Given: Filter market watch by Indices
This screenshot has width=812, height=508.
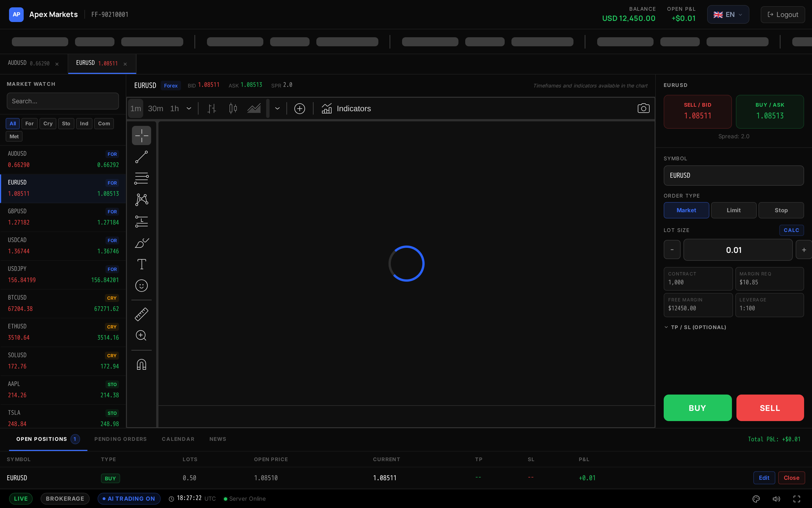Looking at the screenshot, I should point(84,124).
